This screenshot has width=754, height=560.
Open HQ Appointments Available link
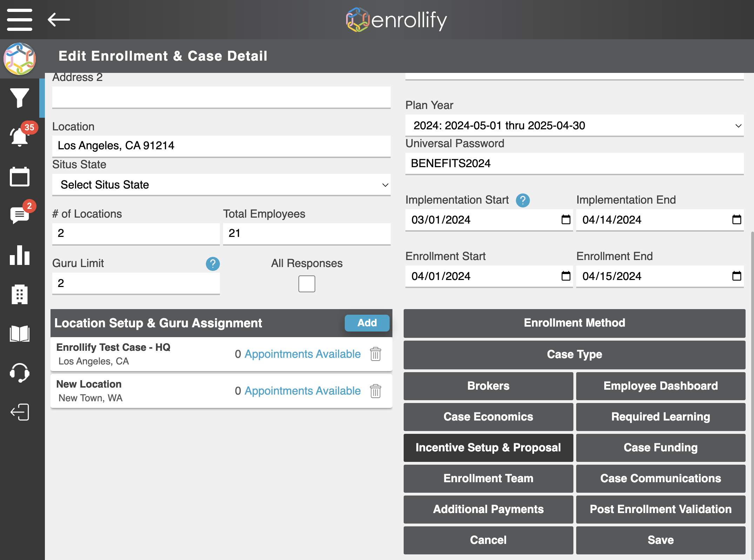(302, 354)
